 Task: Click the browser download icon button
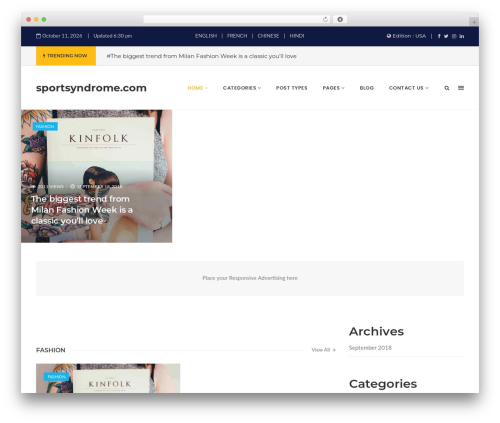[340, 20]
